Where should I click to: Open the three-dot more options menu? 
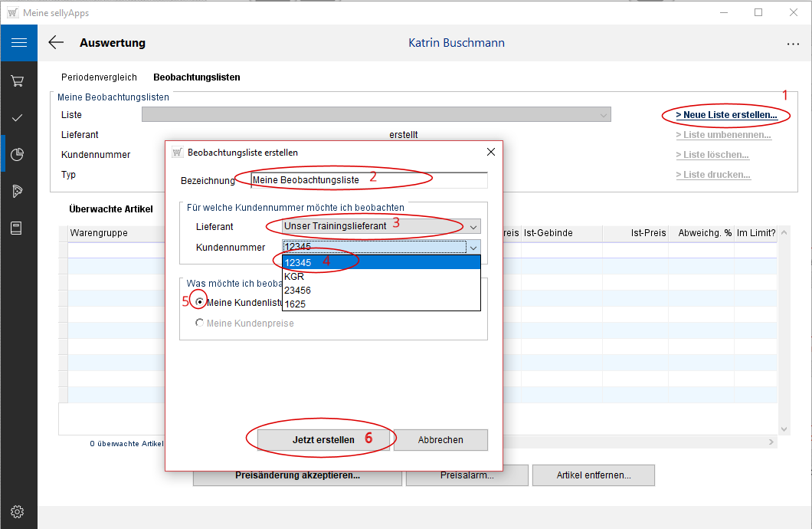pyautogui.click(x=793, y=44)
